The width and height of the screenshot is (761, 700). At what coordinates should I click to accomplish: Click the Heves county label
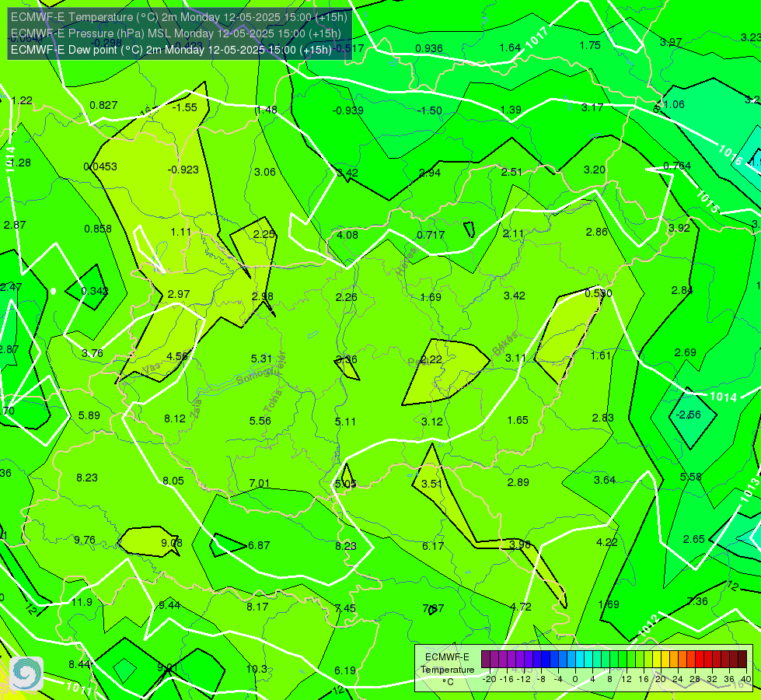point(407,261)
